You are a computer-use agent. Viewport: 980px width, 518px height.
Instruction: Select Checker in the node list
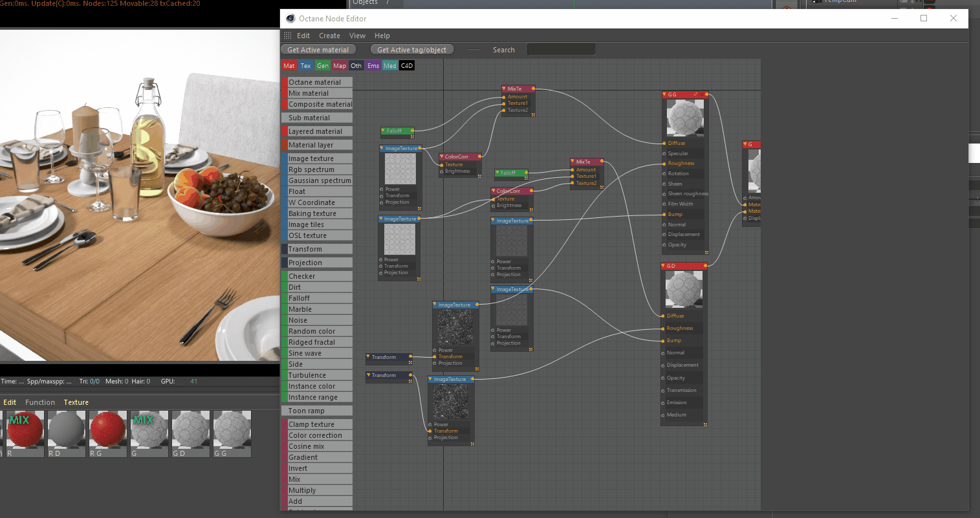tap(317, 276)
